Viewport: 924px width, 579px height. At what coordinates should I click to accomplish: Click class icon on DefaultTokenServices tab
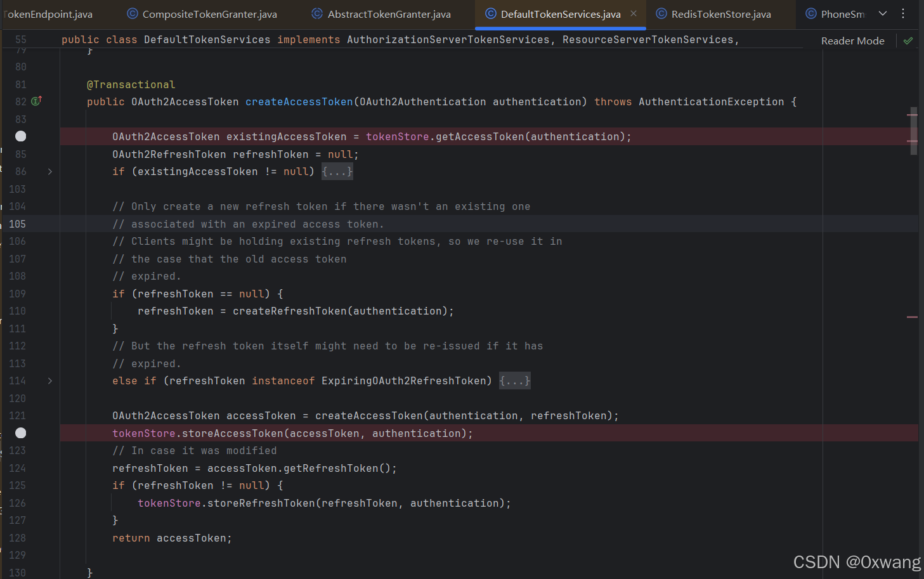[x=491, y=13]
